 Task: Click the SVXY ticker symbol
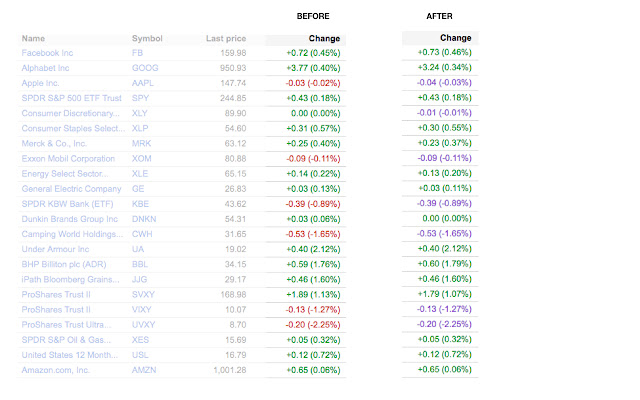pos(143,295)
